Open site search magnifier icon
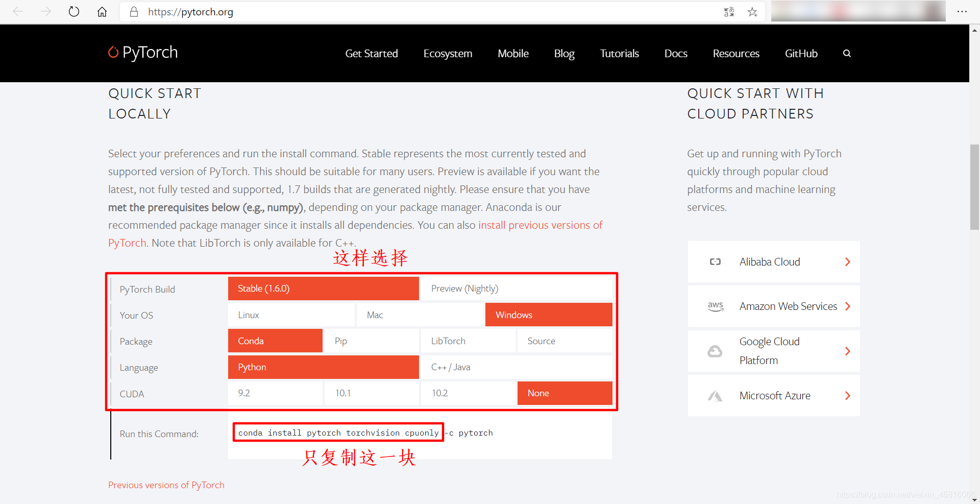This screenshot has height=504, width=980. click(x=847, y=53)
